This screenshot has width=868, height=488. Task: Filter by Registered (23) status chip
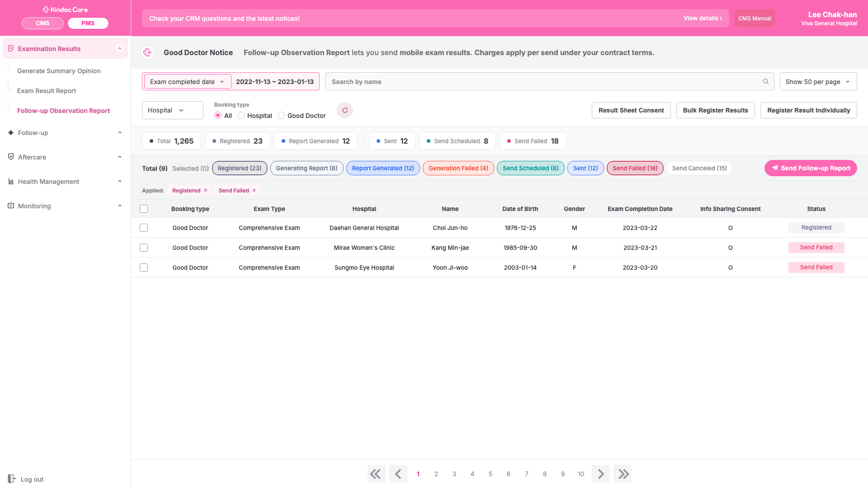(240, 168)
